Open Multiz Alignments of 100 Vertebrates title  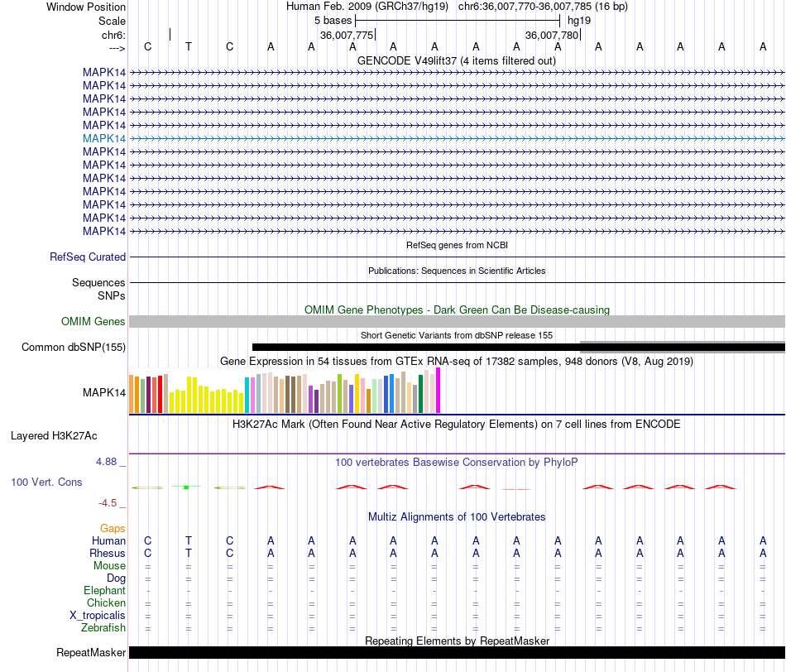[x=457, y=517]
